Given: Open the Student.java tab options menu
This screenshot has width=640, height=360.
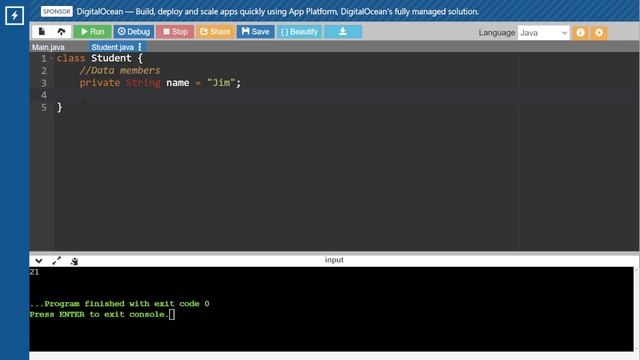Looking at the screenshot, I should (x=140, y=47).
